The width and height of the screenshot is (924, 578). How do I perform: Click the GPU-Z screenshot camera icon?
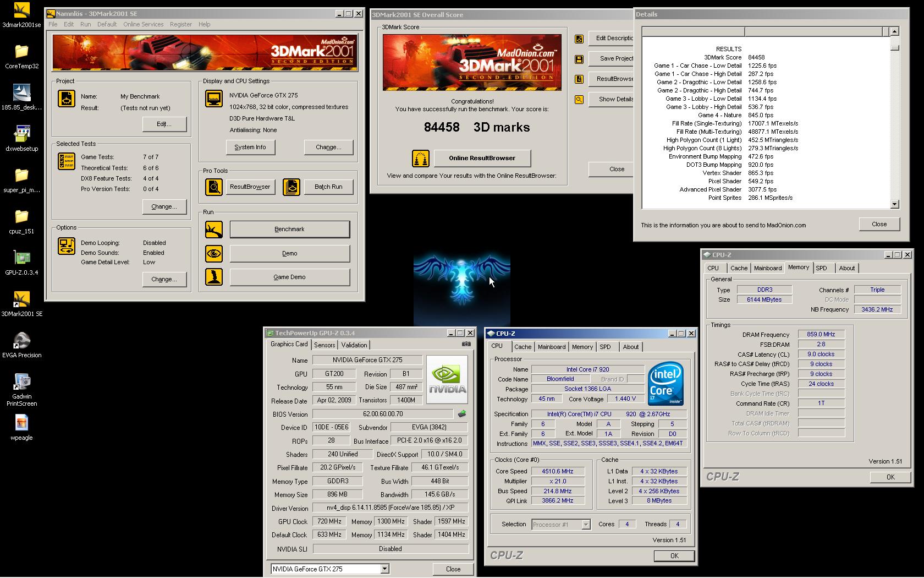466,344
